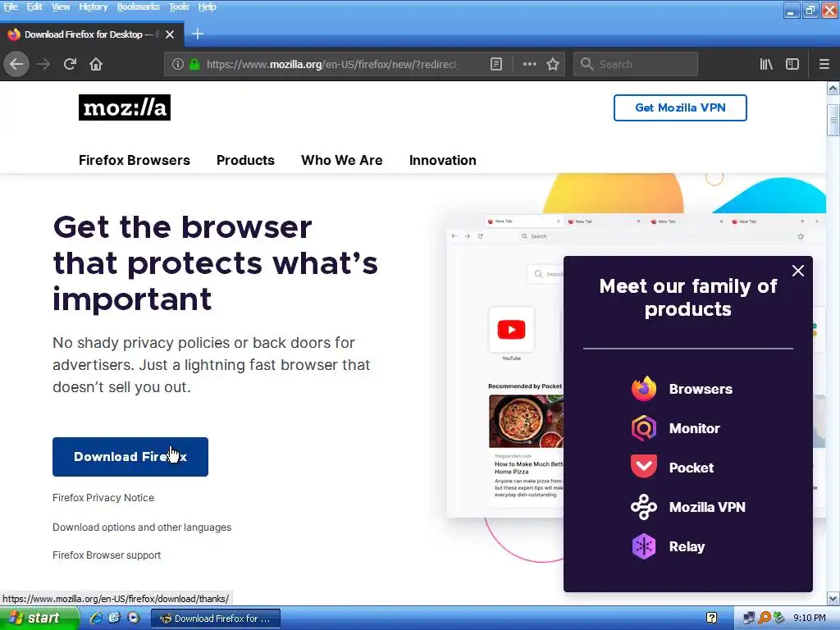Click the network computers tray icon
Screen dimensions: 840x630
click(750, 618)
